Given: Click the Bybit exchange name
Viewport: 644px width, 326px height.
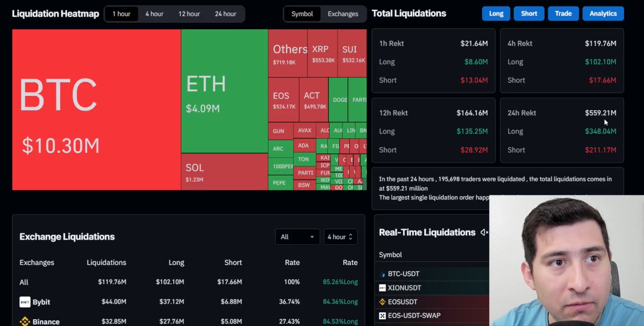Looking at the screenshot, I should pyautogui.click(x=41, y=302).
